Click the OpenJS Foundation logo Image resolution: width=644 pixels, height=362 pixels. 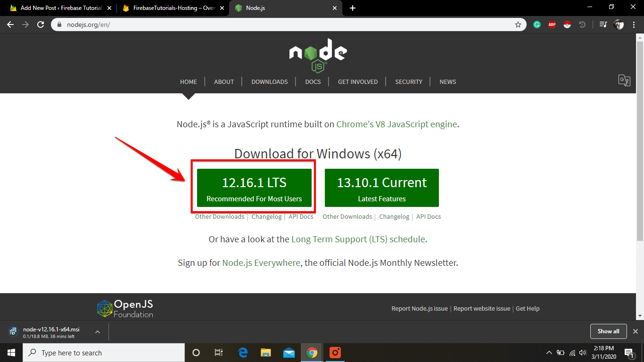(x=125, y=308)
